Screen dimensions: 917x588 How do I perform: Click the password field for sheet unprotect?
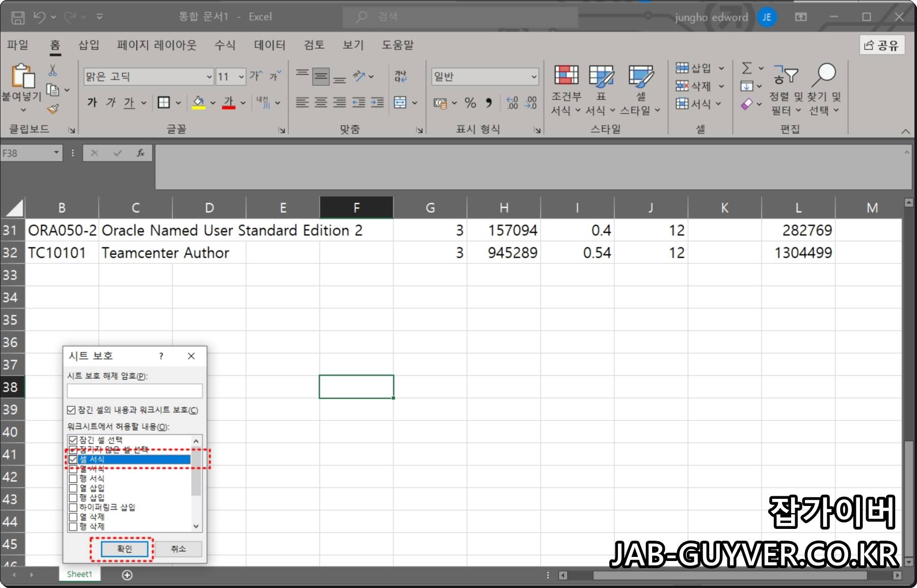[135, 391]
